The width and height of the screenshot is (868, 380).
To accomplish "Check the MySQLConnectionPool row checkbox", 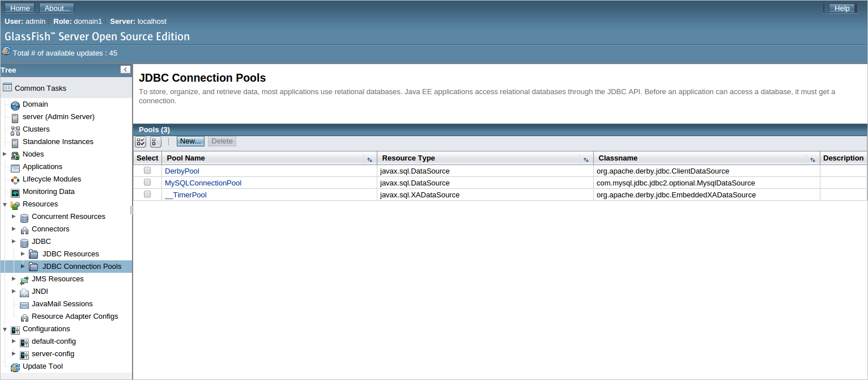I will pos(147,182).
